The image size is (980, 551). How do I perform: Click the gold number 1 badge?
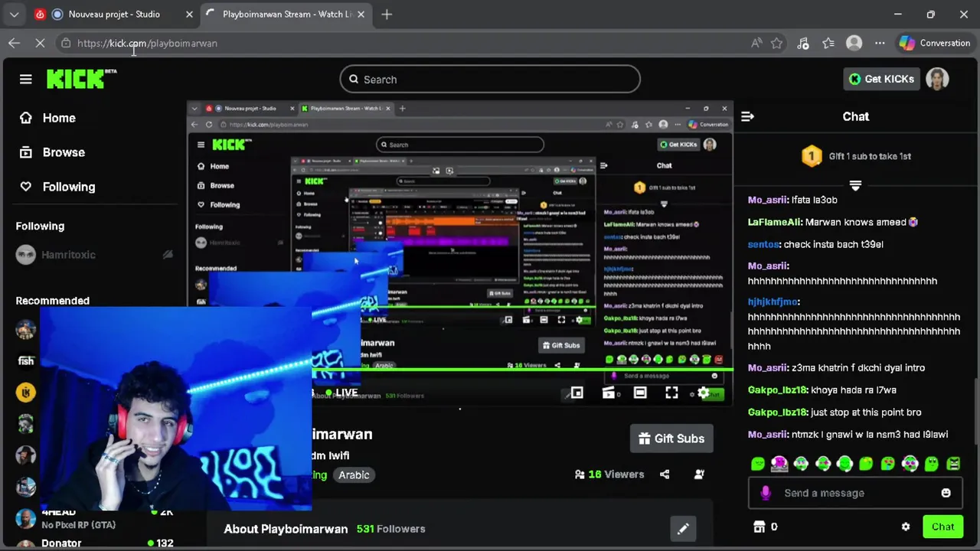point(812,156)
